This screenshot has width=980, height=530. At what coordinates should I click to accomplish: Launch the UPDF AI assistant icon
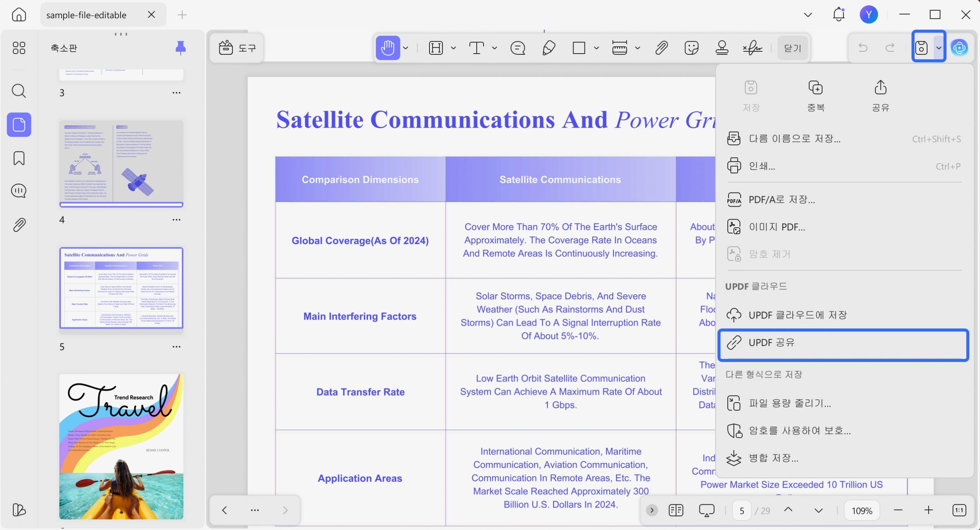pos(959,48)
